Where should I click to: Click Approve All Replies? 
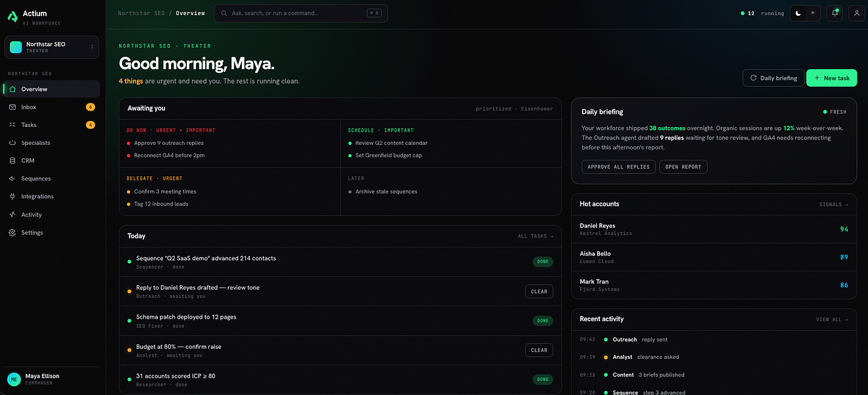pos(619,167)
